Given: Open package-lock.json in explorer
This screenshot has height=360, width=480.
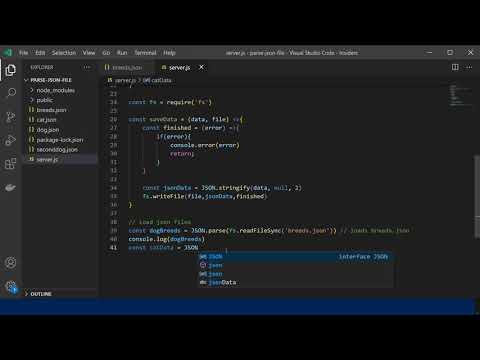Looking at the screenshot, I should click(60, 140).
